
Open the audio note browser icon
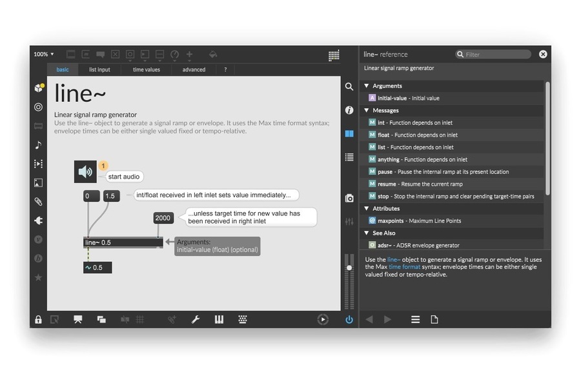[x=38, y=145]
